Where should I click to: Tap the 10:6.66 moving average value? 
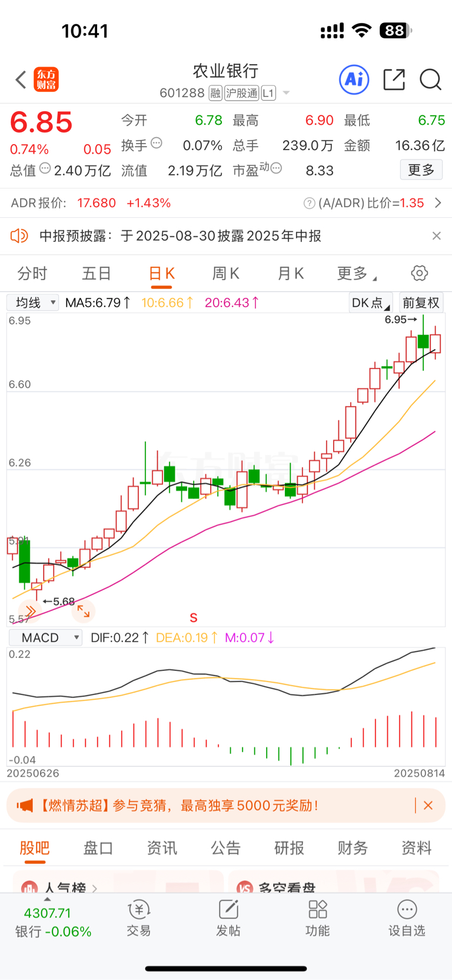(167, 303)
